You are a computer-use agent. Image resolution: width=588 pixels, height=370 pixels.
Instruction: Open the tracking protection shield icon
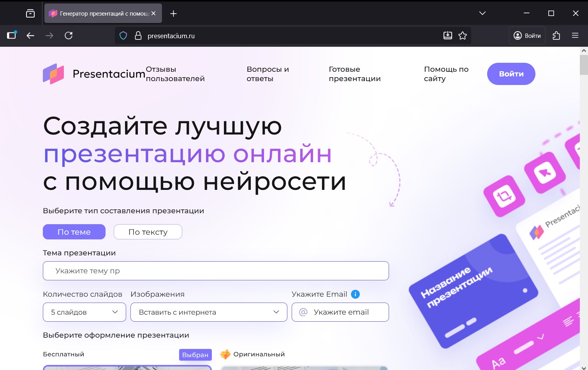123,35
